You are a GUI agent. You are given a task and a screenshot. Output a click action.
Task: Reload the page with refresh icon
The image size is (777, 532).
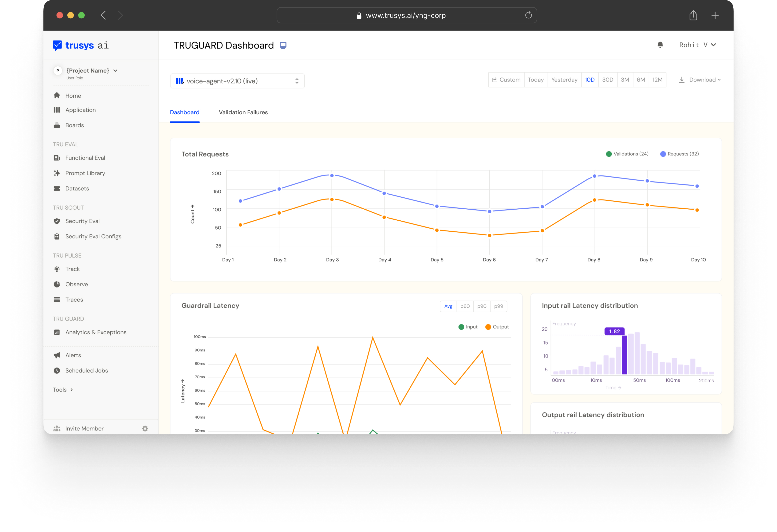528,15
